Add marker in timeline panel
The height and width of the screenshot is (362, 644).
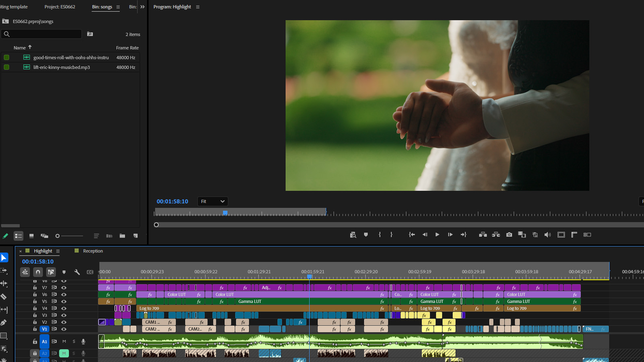(x=64, y=272)
